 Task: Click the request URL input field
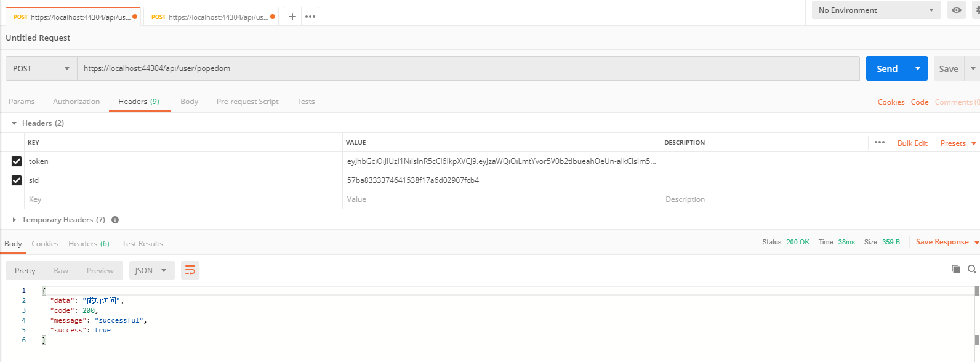click(468, 68)
